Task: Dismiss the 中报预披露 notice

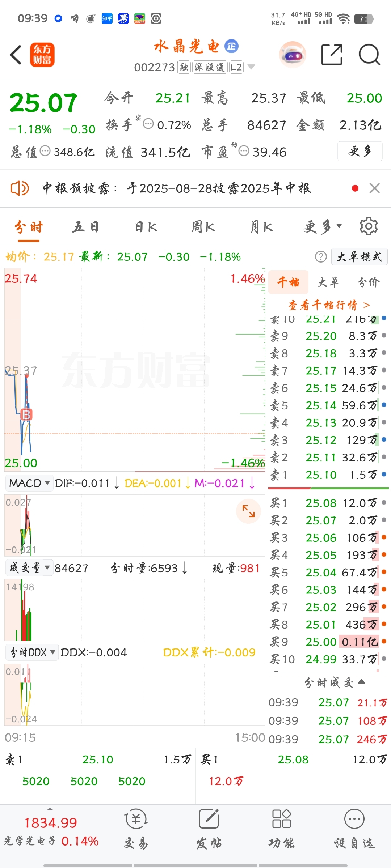Action: tap(375, 188)
